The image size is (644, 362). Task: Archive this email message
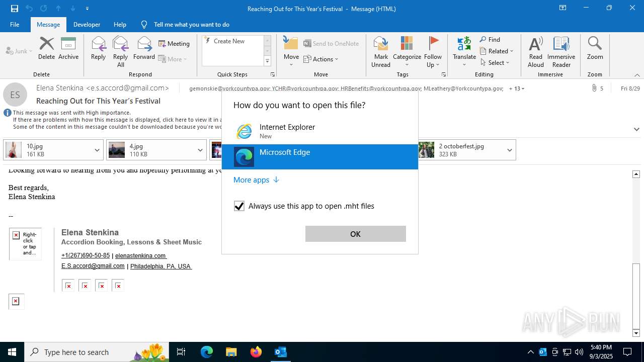pyautogui.click(x=68, y=48)
